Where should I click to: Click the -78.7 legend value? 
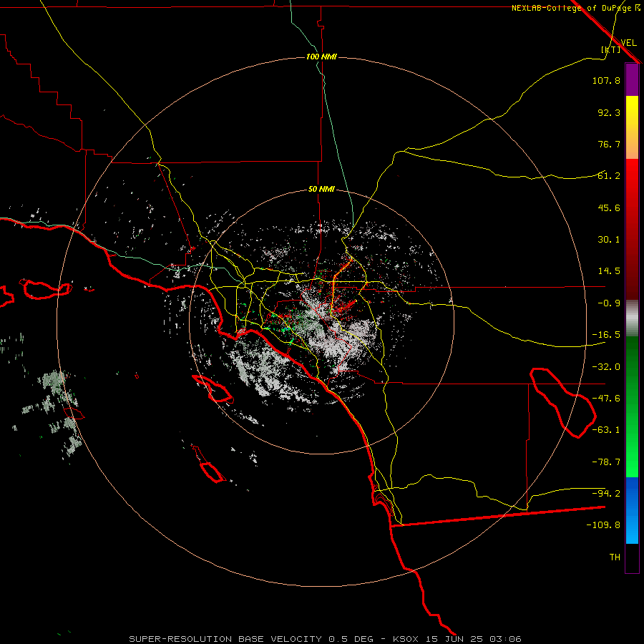point(606,462)
